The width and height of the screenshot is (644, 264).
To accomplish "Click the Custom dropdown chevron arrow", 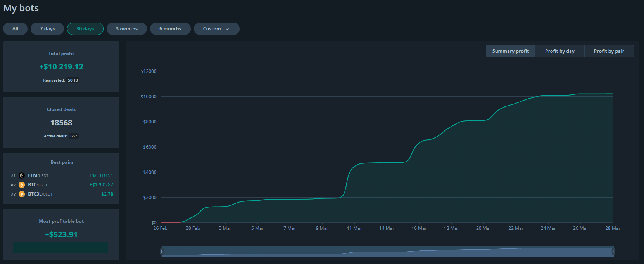I will tap(227, 29).
